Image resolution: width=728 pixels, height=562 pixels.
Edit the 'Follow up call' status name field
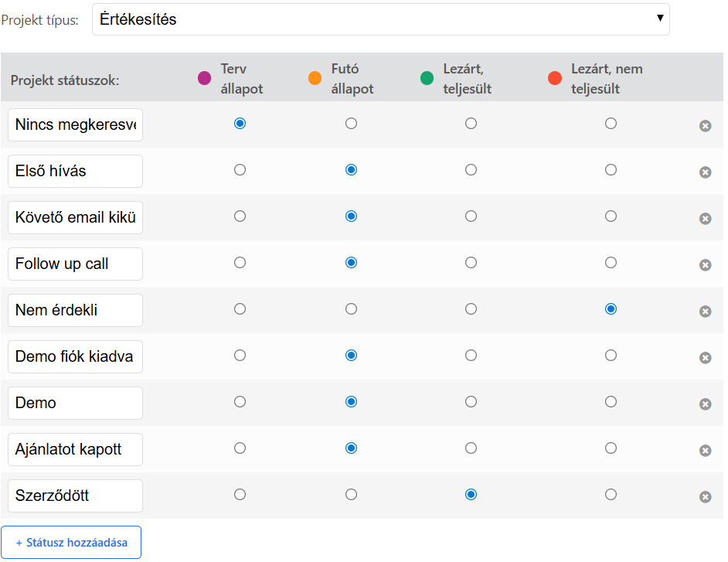[x=75, y=264]
